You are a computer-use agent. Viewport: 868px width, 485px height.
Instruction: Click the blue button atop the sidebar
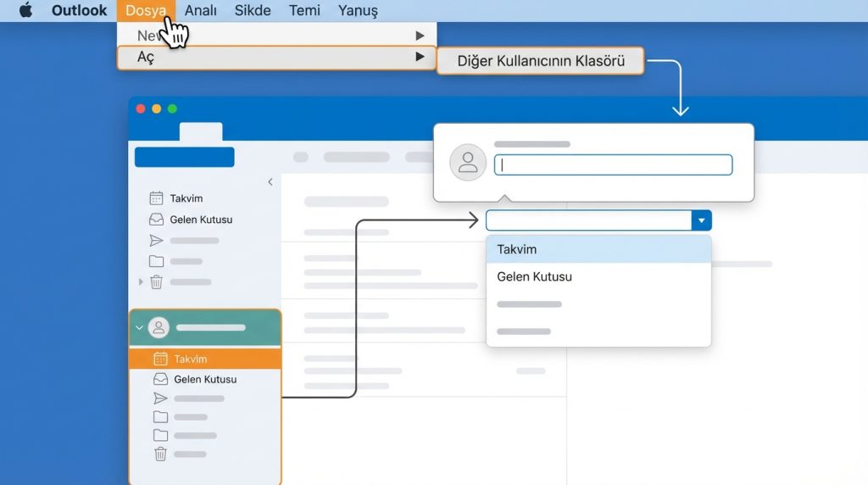[184, 157]
